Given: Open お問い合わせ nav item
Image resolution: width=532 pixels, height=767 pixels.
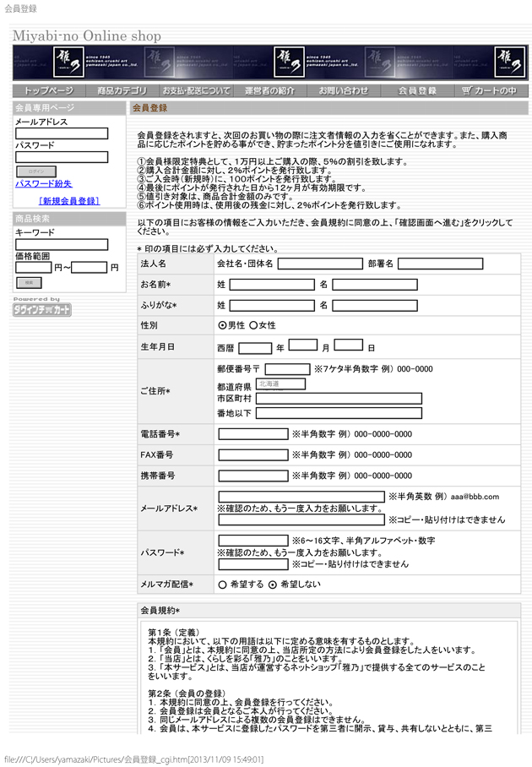Looking at the screenshot, I should pyautogui.click(x=344, y=90).
